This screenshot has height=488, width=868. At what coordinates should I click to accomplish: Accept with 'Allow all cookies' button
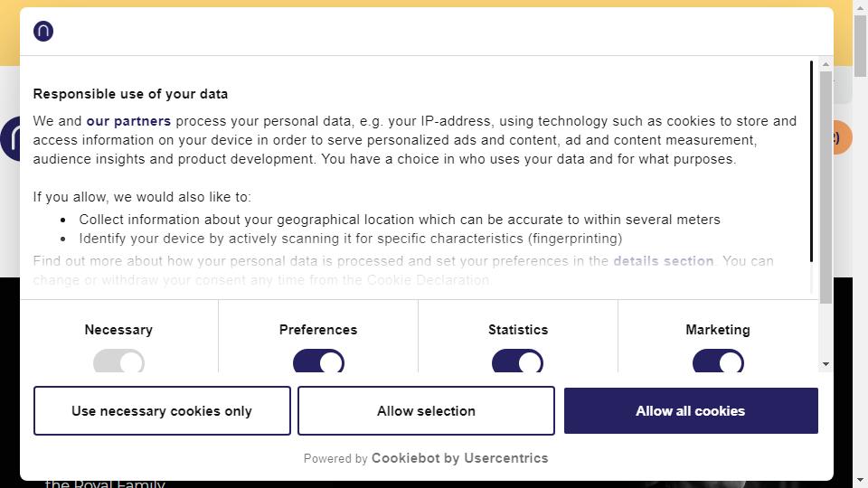tap(691, 410)
